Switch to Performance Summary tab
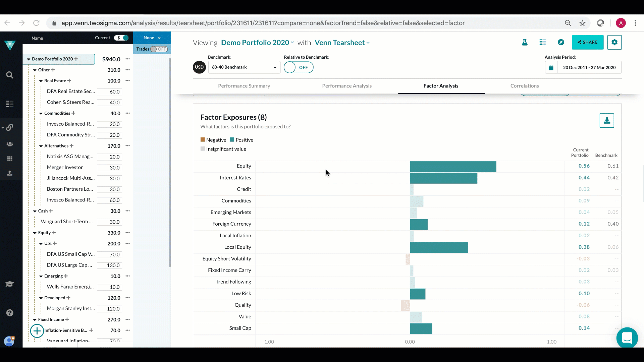This screenshot has width=644, height=362. click(244, 86)
